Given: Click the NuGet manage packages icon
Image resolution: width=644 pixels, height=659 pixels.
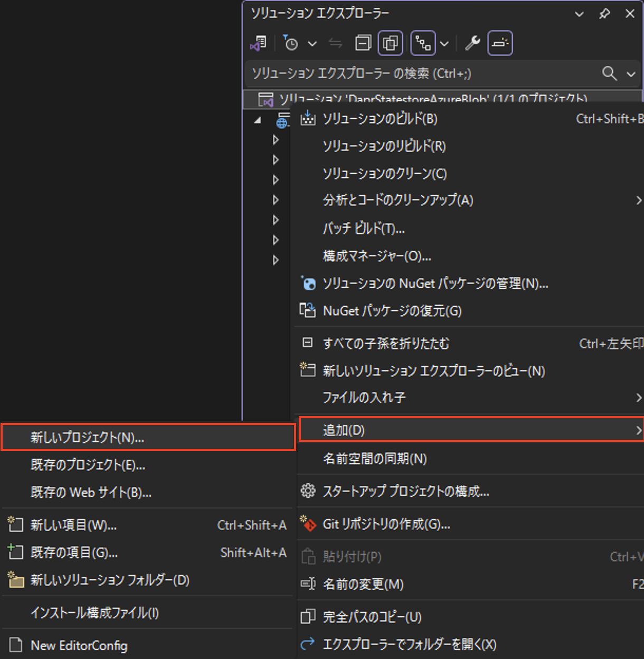Looking at the screenshot, I should click(x=308, y=284).
